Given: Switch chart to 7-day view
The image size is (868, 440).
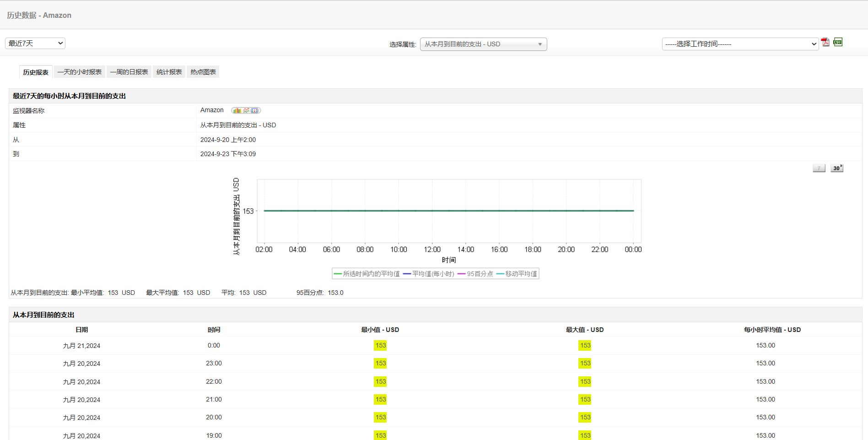Looking at the screenshot, I should [819, 168].
